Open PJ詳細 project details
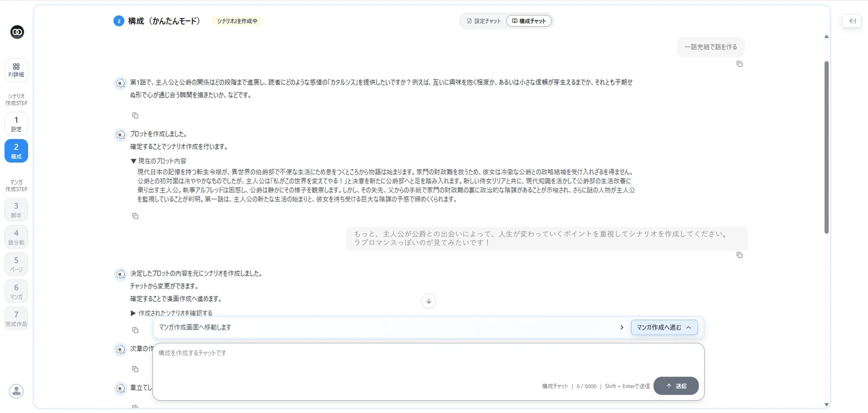 (16, 70)
